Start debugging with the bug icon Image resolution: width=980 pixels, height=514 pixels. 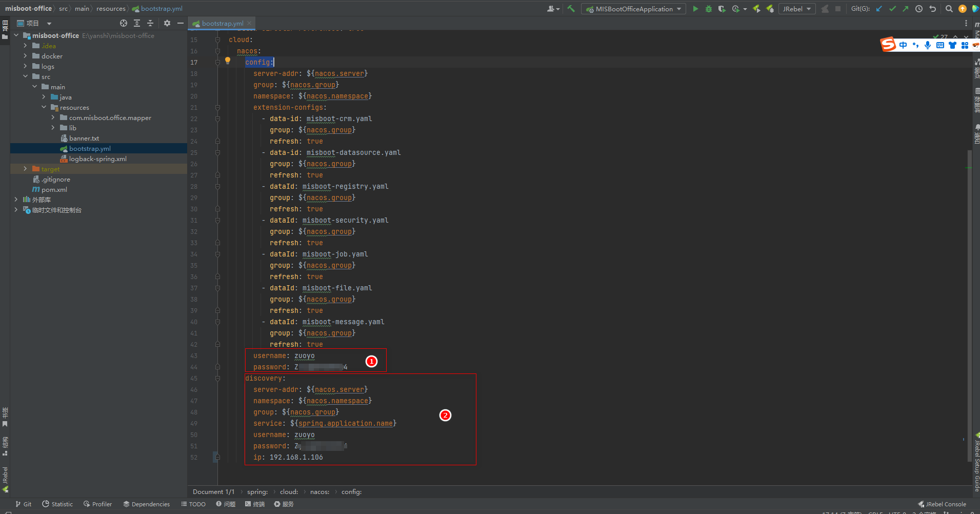click(x=709, y=9)
